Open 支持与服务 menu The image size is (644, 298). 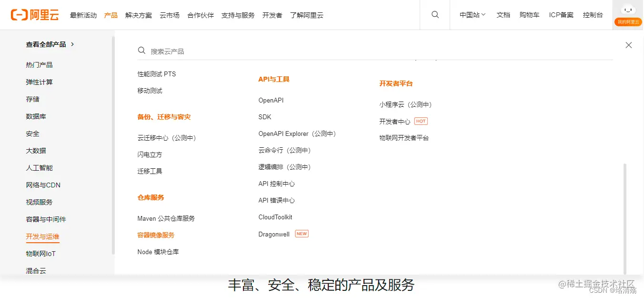(238, 15)
